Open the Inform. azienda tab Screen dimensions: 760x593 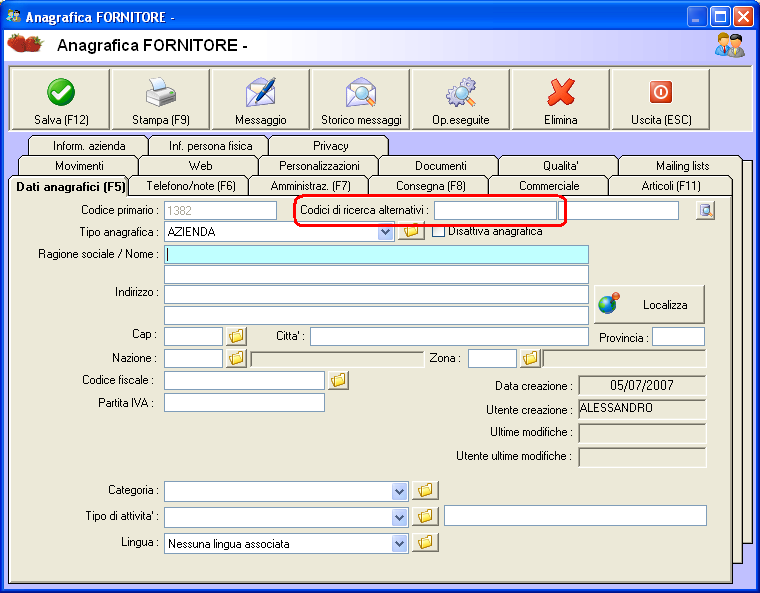[89, 145]
